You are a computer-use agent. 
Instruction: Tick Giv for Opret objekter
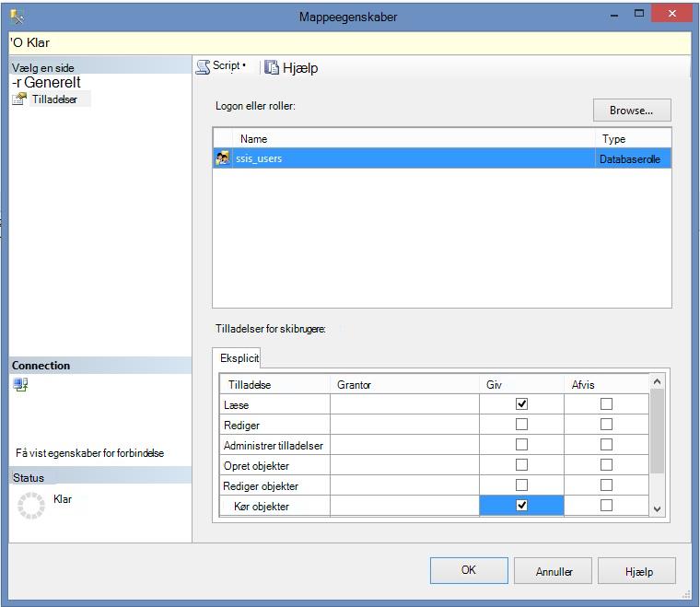521,464
